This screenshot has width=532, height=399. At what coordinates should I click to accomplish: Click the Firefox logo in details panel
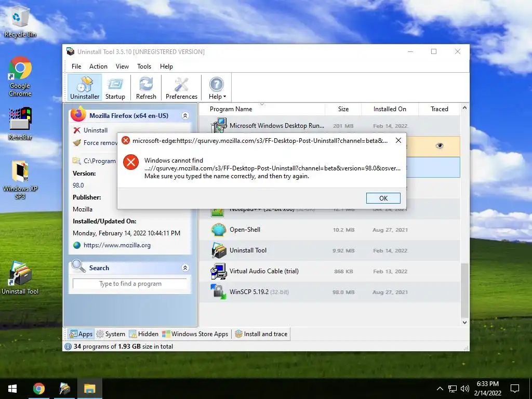78,114
